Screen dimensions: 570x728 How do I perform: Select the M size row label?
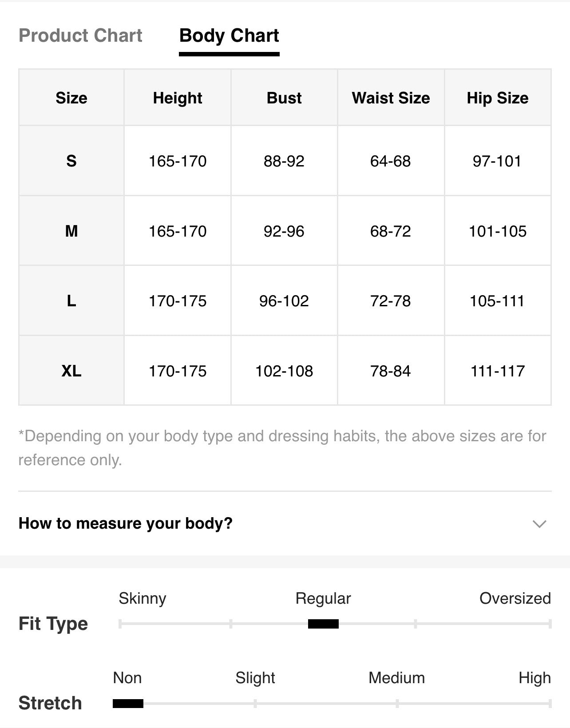[71, 231]
